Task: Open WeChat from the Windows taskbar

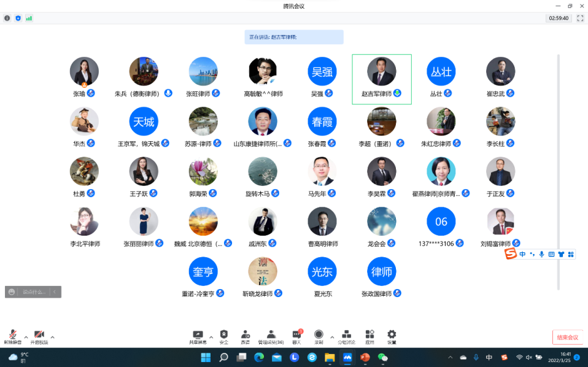Action: [x=383, y=357]
